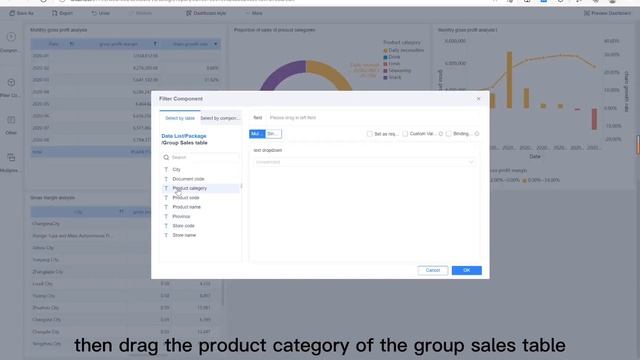The height and width of the screenshot is (360, 640).
Task: Click the red negative bar in monthly chart
Action: [x=594, y=119]
